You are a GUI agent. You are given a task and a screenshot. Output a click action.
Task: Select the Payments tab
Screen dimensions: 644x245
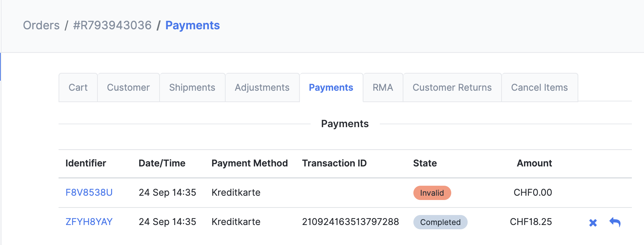click(331, 87)
